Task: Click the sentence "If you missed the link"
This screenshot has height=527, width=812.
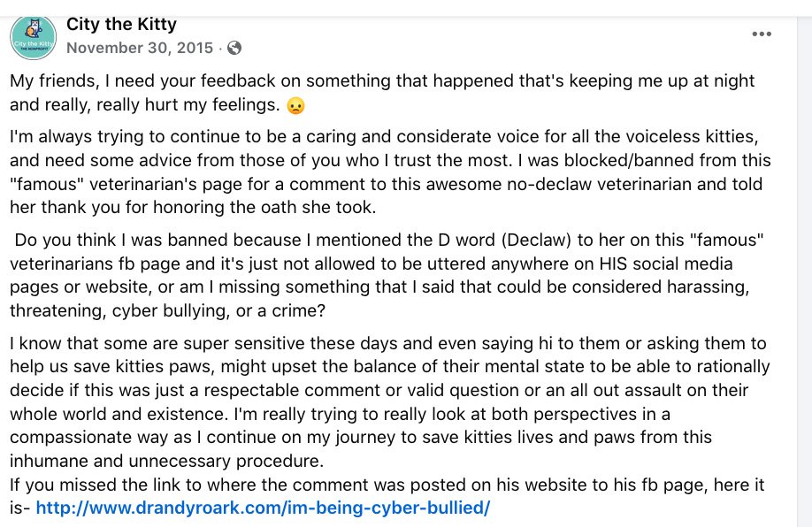Action: click(387, 496)
